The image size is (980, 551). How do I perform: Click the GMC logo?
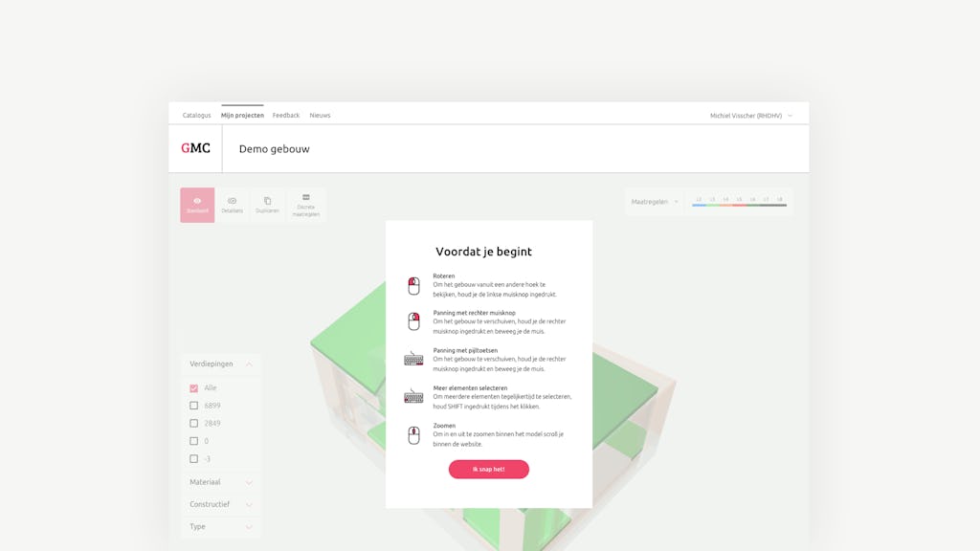click(195, 148)
